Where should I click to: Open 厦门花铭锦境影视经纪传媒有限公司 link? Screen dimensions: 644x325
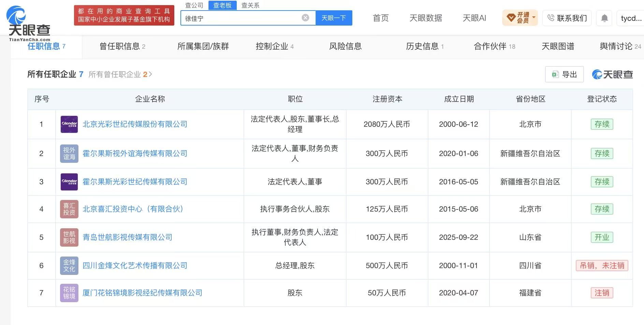[x=143, y=293]
